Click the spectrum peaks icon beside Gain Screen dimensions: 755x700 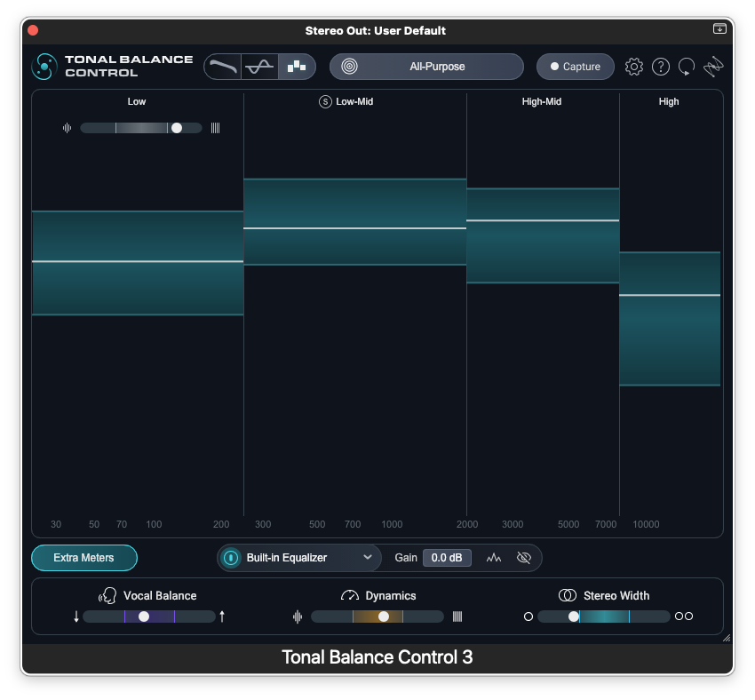[x=494, y=558]
